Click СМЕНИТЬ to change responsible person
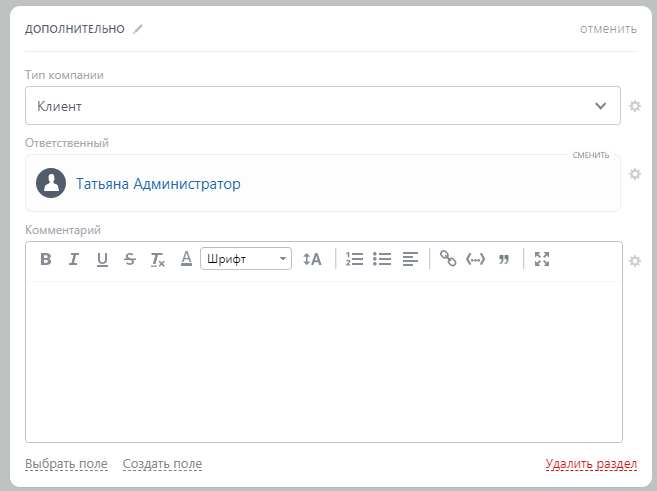Image resolution: width=657 pixels, height=491 pixels. pyautogui.click(x=591, y=155)
